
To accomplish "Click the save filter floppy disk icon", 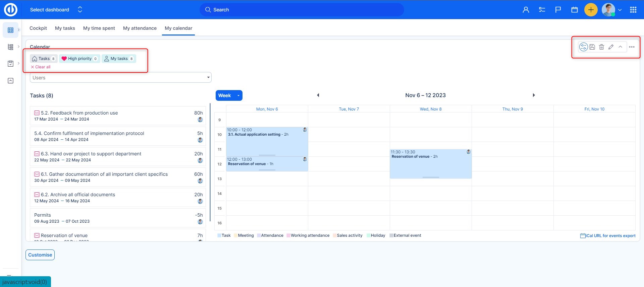I will [x=592, y=47].
